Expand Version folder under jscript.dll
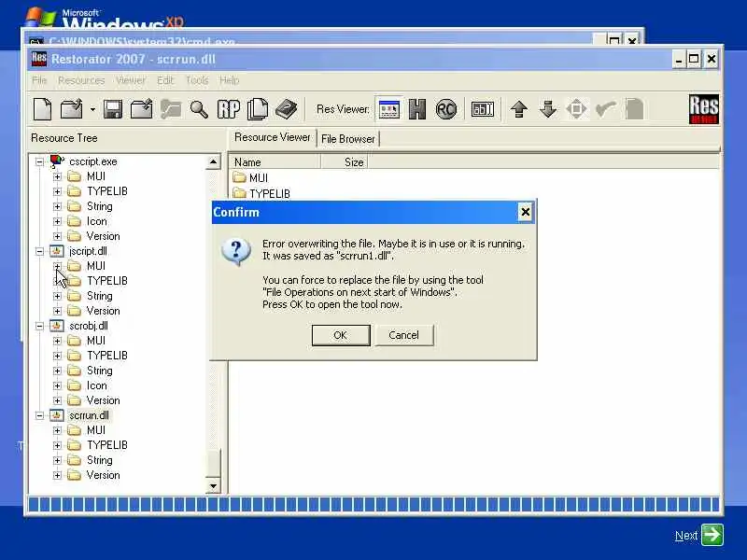 57,311
